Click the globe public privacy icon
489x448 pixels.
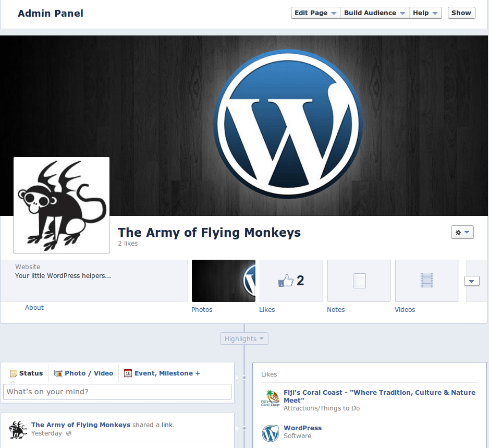click(69, 433)
